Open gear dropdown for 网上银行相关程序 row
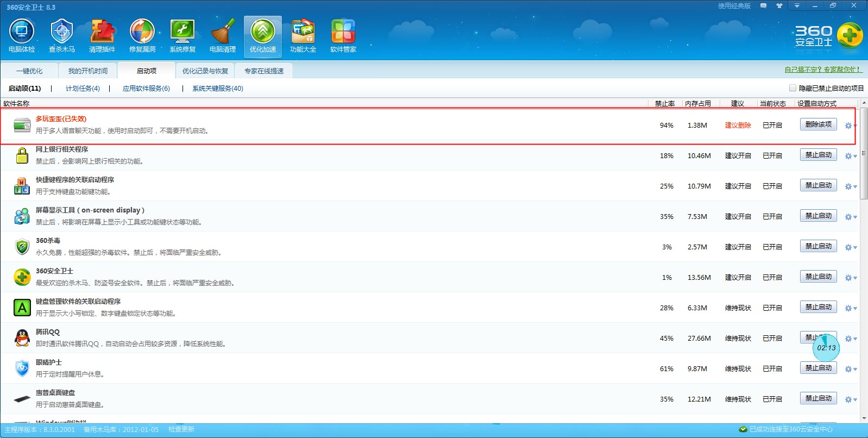Screen dimensions: 868x438 tap(851, 156)
